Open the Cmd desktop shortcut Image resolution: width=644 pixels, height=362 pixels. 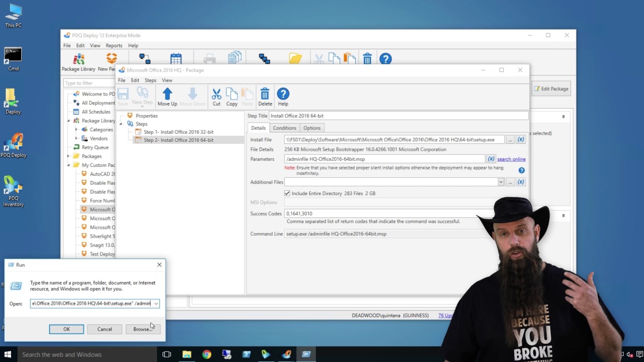(13, 59)
